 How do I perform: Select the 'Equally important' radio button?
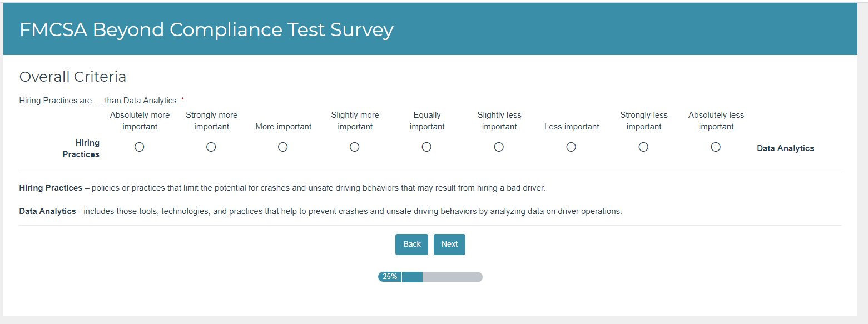426,147
